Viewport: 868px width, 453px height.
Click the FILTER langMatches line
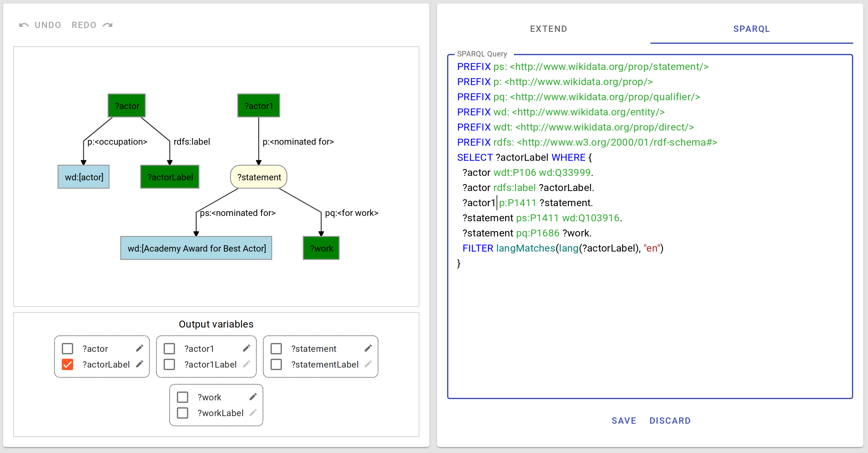[x=562, y=248]
